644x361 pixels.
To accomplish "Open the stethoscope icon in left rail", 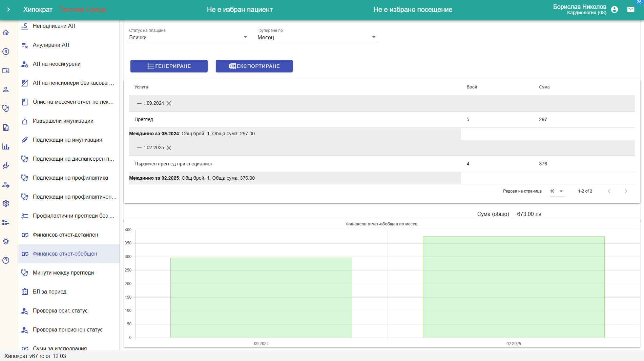I will pyautogui.click(x=6, y=108).
